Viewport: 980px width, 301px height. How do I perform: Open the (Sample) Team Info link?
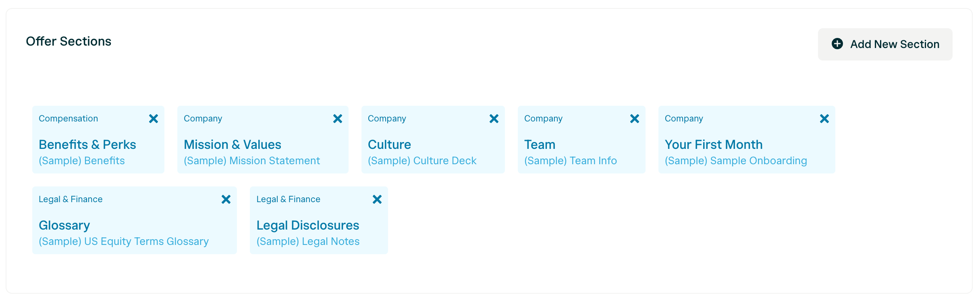click(571, 160)
